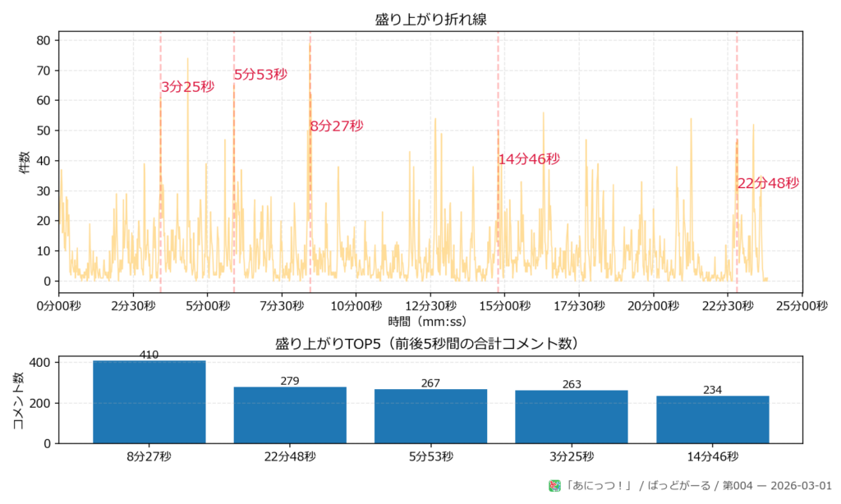Click the tallest bar labeled 410
Image resolution: width=841 pixels, height=504 pixels.
click(149, 402)
